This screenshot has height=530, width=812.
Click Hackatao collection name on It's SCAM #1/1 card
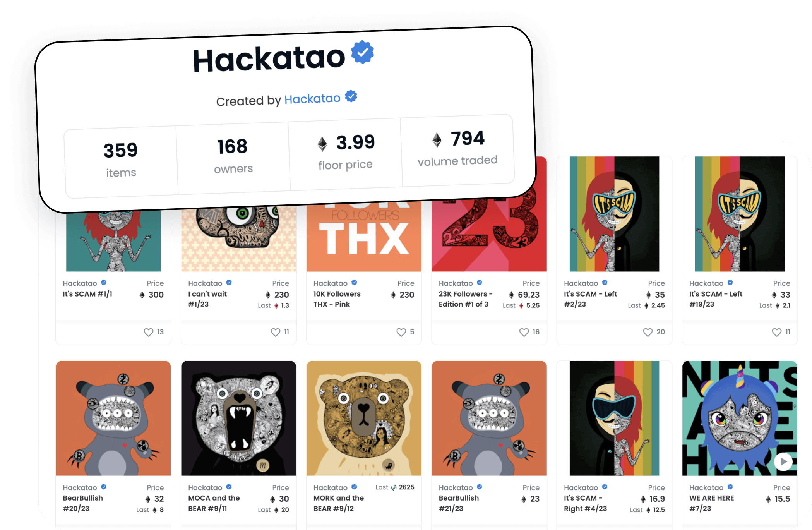click(80, 283)
